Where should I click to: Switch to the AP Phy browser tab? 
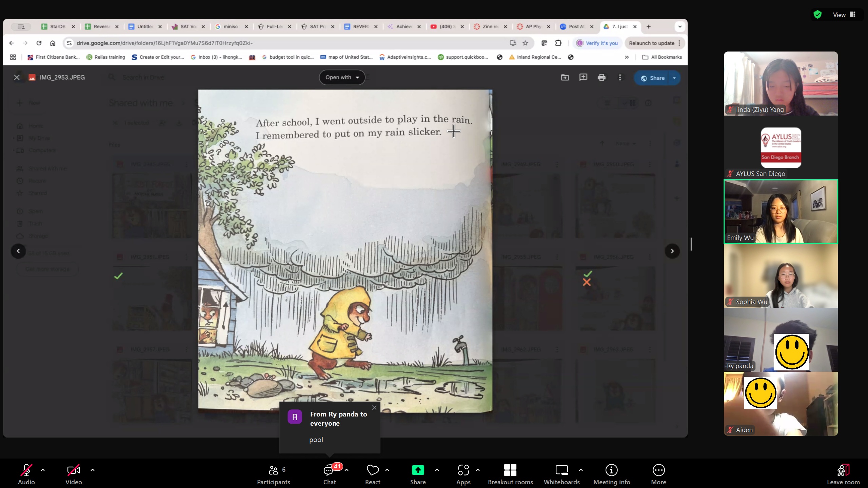533,26
